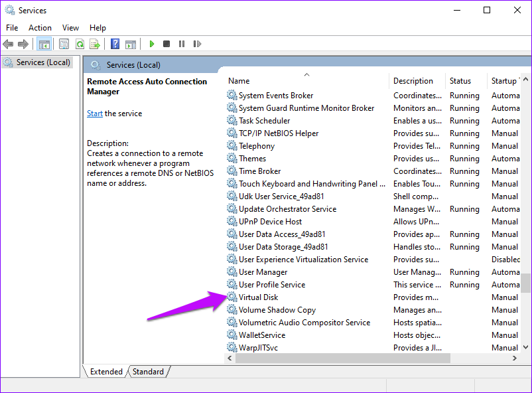Click the gear icon beside Task Scheduler
This screenshot has height=393, width=532.
[x=232, y=120]
